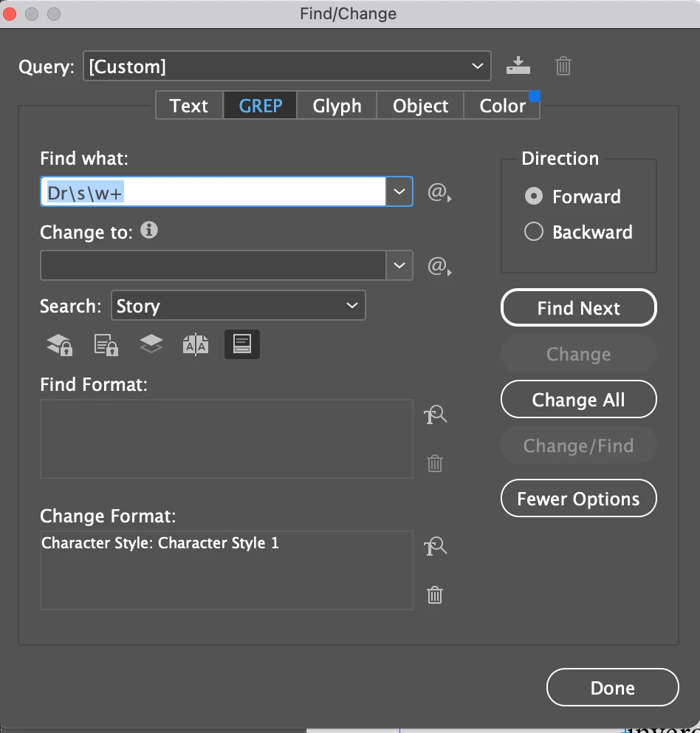View Change to info icon
The image size is (700, 733).
[x=149, y=230]
